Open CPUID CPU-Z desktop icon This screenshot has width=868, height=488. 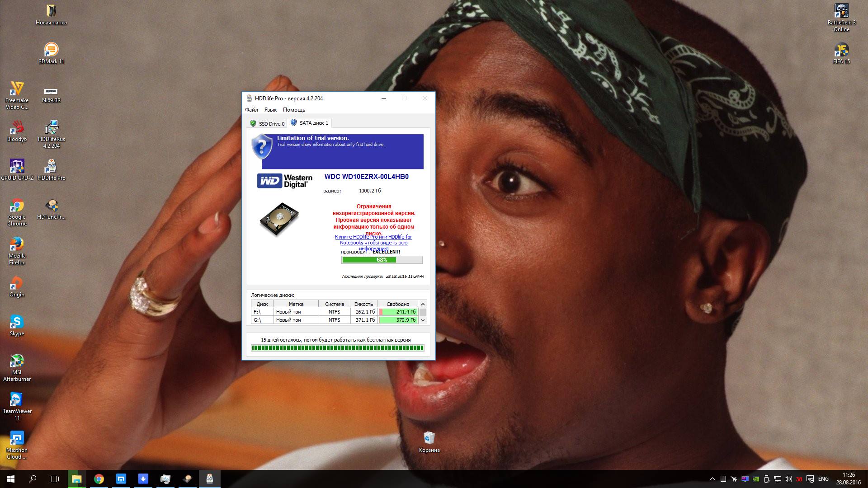coord(17,166)
